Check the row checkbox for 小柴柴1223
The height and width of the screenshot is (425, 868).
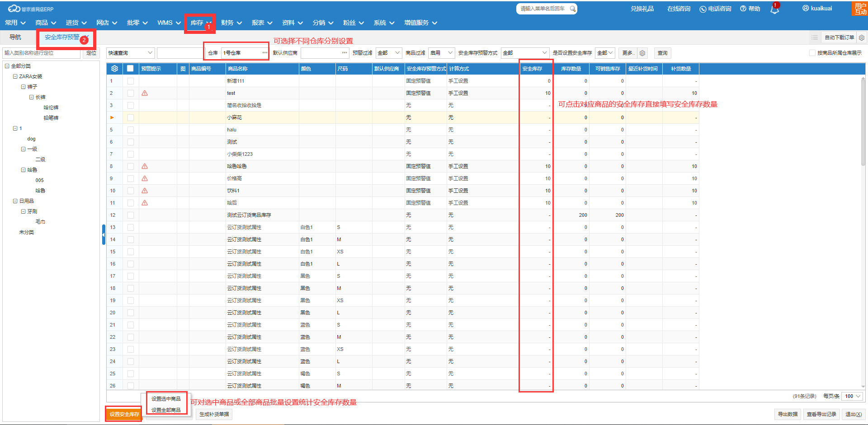(x=131, y=154)
